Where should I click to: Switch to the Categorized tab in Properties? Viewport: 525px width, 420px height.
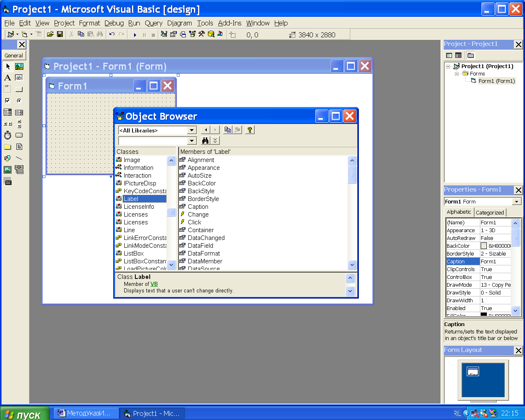(x=490, y=212)
